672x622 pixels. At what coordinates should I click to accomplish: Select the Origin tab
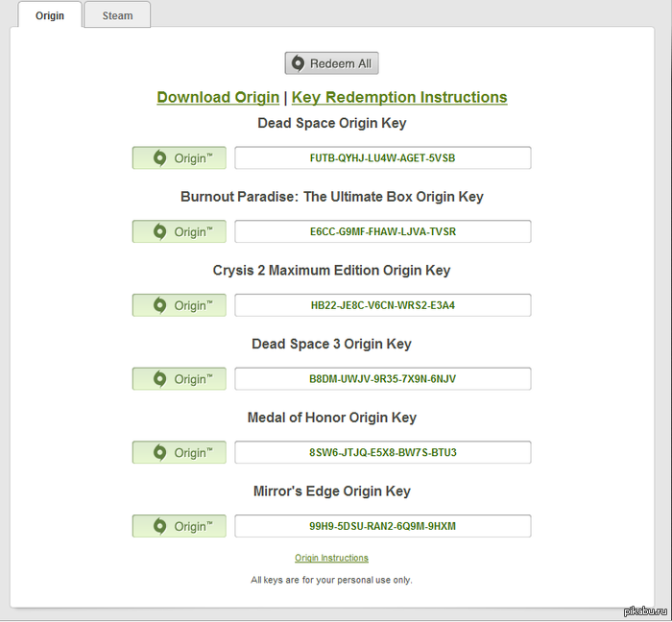coord(50,15)
